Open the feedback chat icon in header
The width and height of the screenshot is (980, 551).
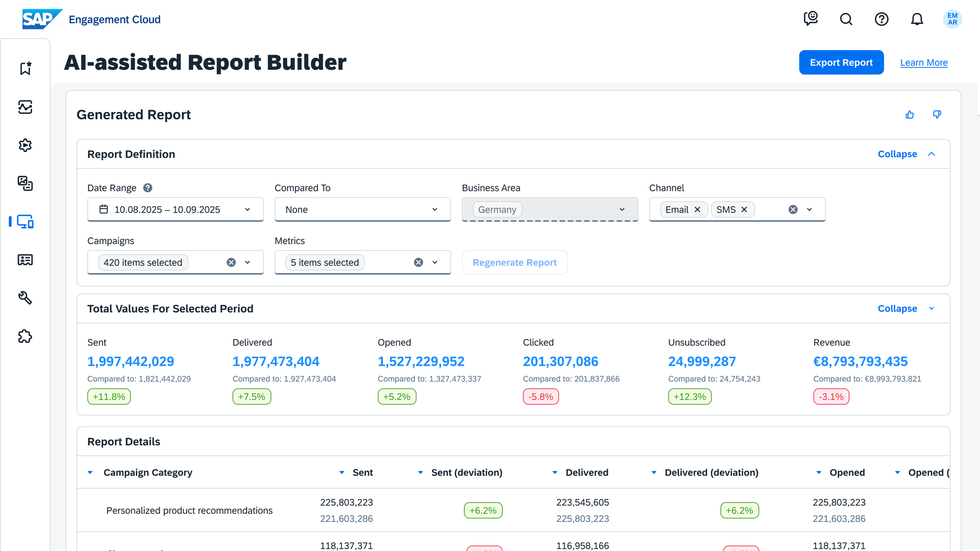click(x=811, y=19)
